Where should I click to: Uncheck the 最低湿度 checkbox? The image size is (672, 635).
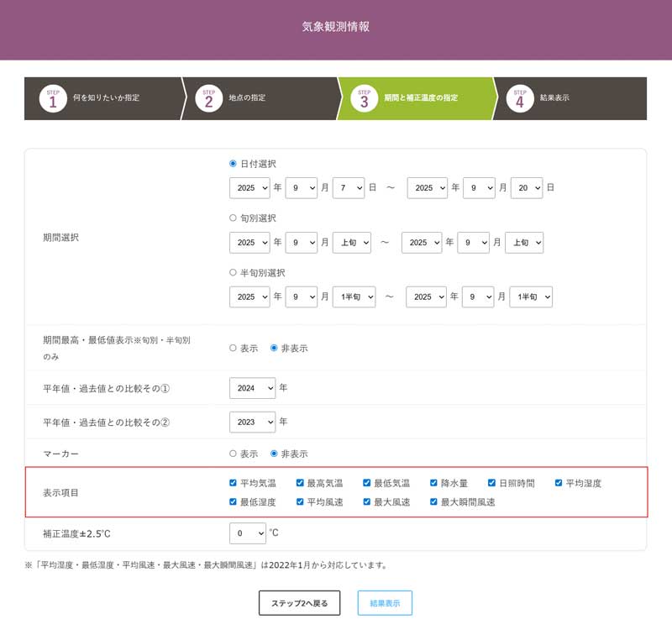(x=234, y=502)
